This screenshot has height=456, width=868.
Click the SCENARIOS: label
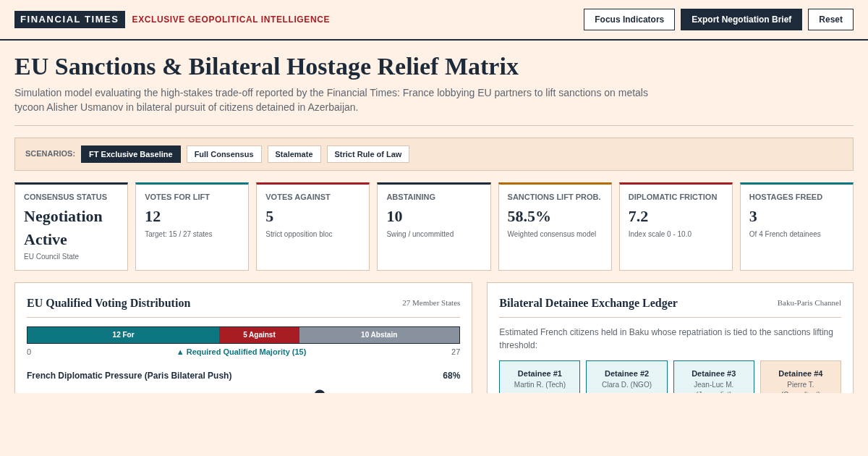[50, 153]
